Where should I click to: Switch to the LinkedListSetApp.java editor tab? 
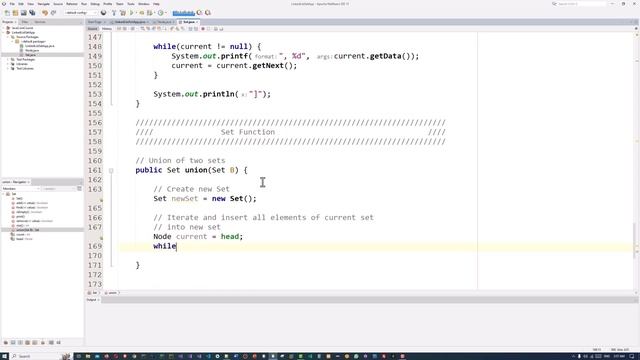130,22
